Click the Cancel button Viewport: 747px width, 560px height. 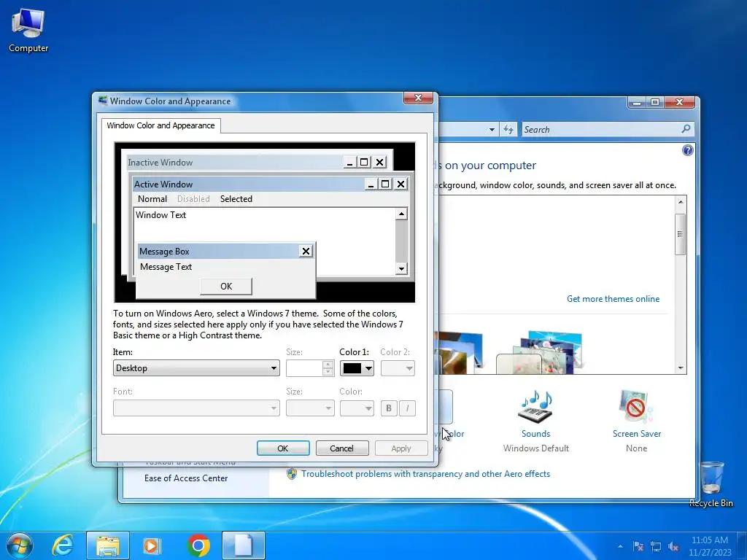(342, 448)
